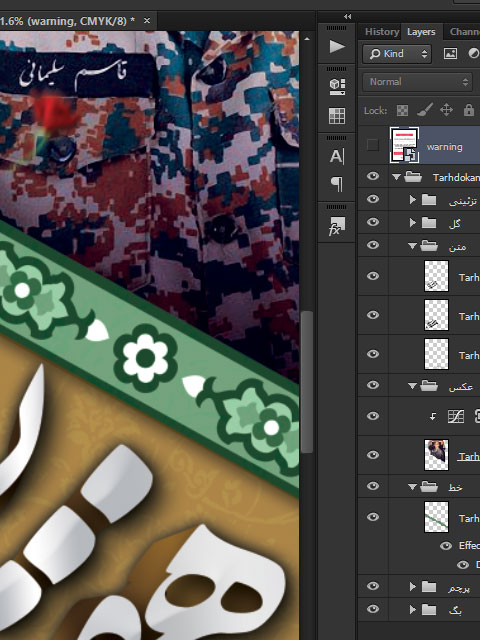
Task: Select the Curves adjustment icon in عکس group
Action: coord(456,416)
